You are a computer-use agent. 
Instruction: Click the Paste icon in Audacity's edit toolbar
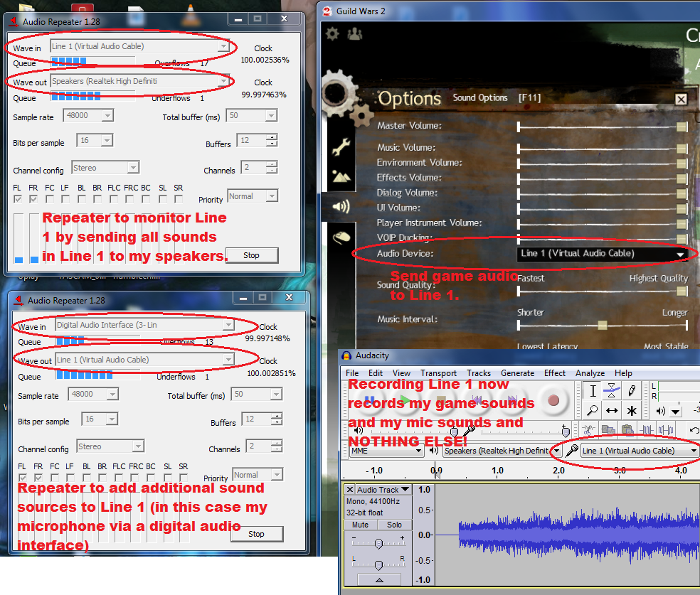click(x=627, y=429)
